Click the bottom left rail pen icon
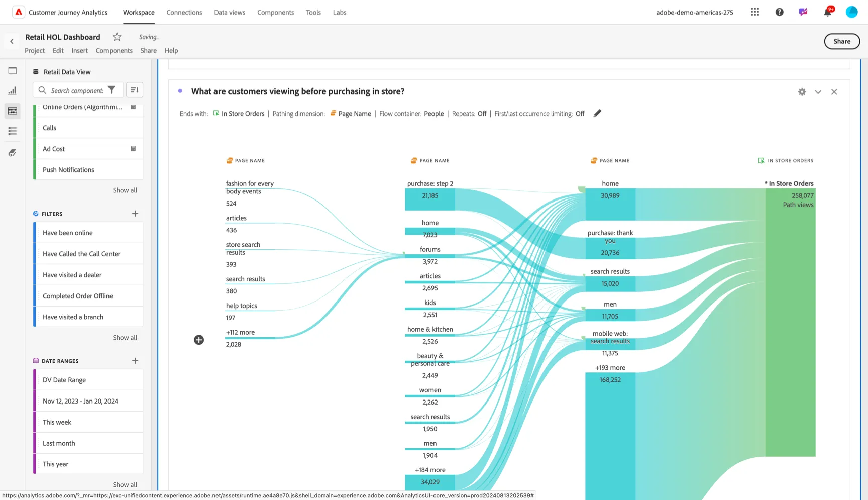This screenshot has width=868, height=500. (x=13, y=153)
